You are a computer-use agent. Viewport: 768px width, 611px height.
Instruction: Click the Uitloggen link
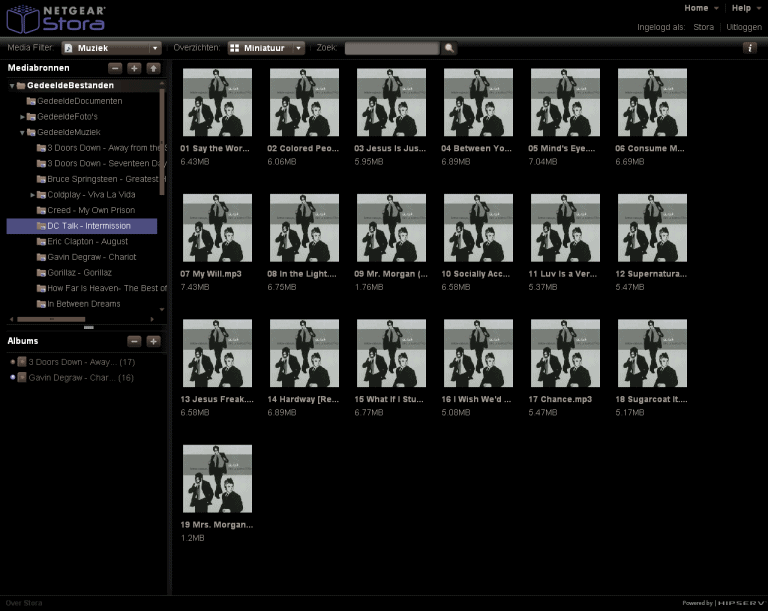coord(744,27)
